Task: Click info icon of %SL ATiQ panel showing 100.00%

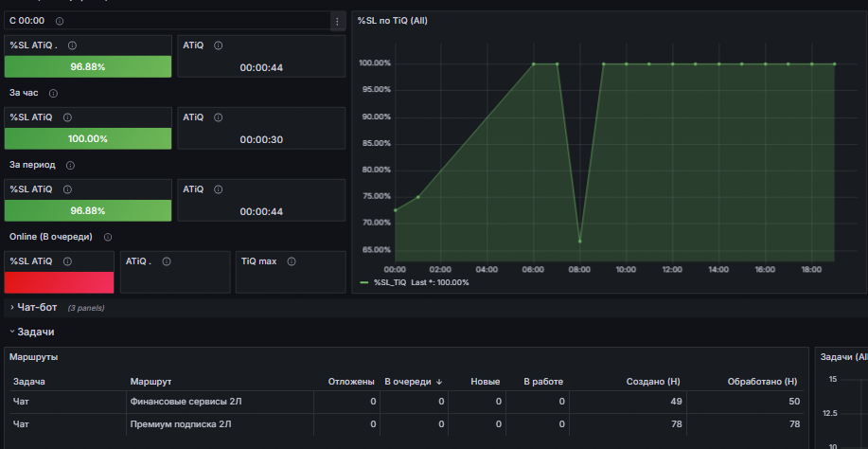Action: click(67, 117)
